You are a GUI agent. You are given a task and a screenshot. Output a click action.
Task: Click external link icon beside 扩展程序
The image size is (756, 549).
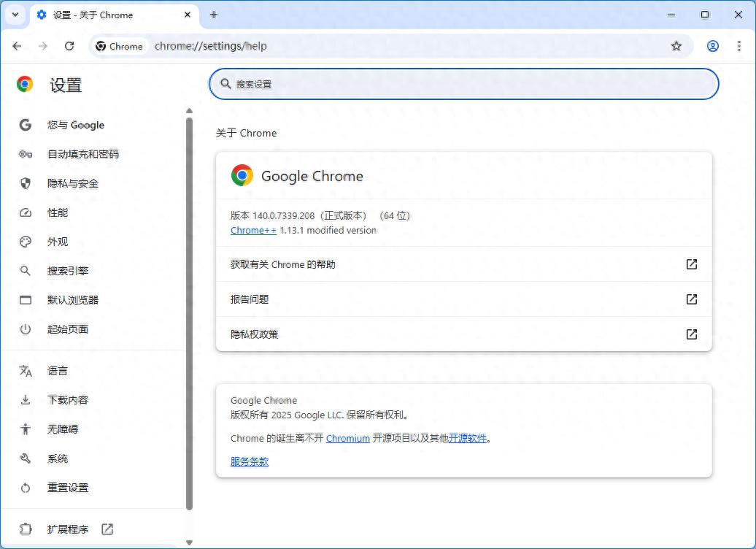(107, 529)
